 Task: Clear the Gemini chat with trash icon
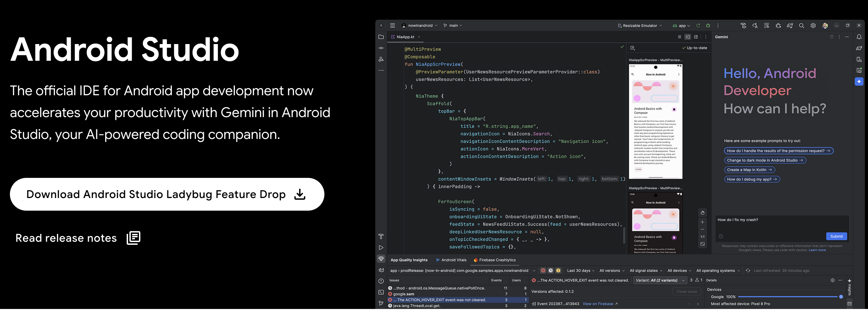(832, 37)
